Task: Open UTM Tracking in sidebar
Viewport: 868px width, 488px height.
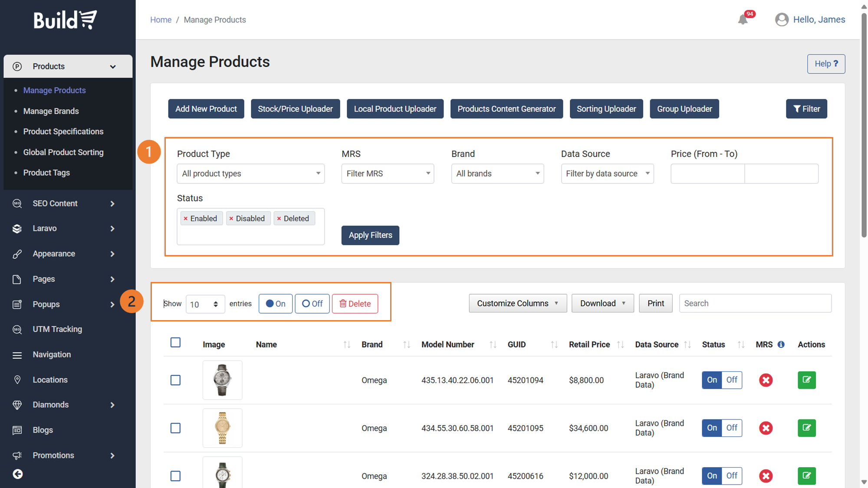Action: point(57,329)
